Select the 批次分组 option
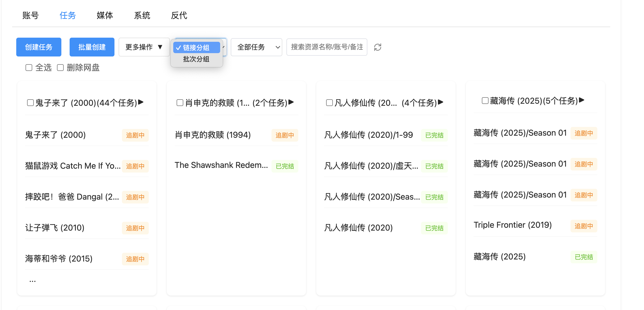This screenshot has height=310, width=644. tap(196, 59)
